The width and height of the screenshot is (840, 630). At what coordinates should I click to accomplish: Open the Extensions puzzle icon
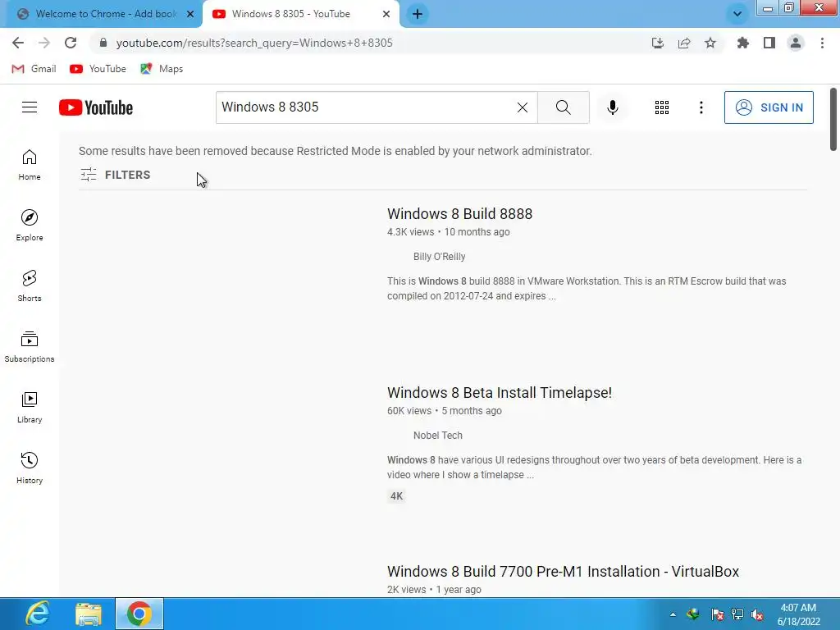click(742, 43)
